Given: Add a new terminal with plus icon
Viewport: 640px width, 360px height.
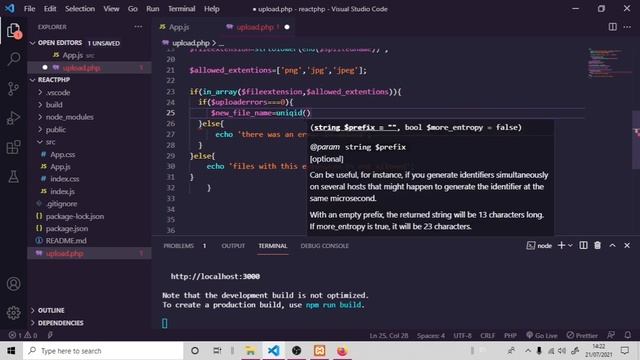Looking at the screenshot, I should [561, 245].
